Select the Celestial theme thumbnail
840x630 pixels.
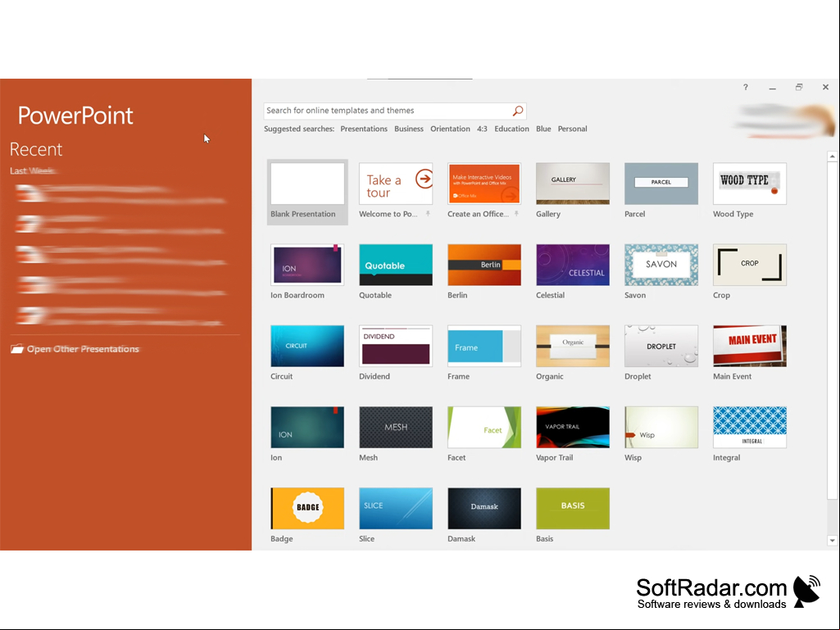pyautogui.click(x=573, y=265)
